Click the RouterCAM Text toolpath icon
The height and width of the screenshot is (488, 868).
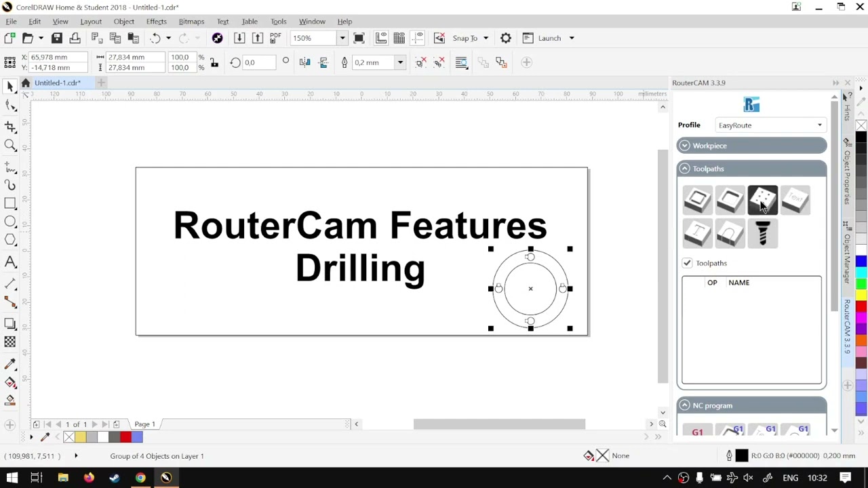[x=795, y=201]
